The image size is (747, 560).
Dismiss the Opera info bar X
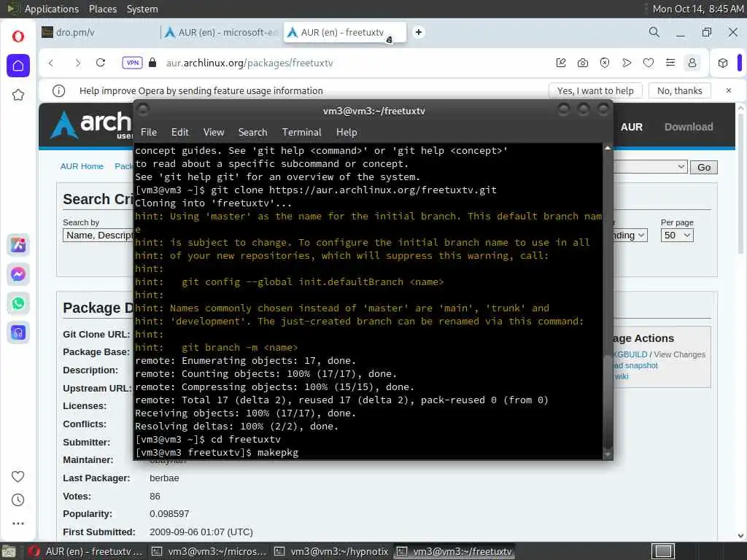(x=729, y=90)
